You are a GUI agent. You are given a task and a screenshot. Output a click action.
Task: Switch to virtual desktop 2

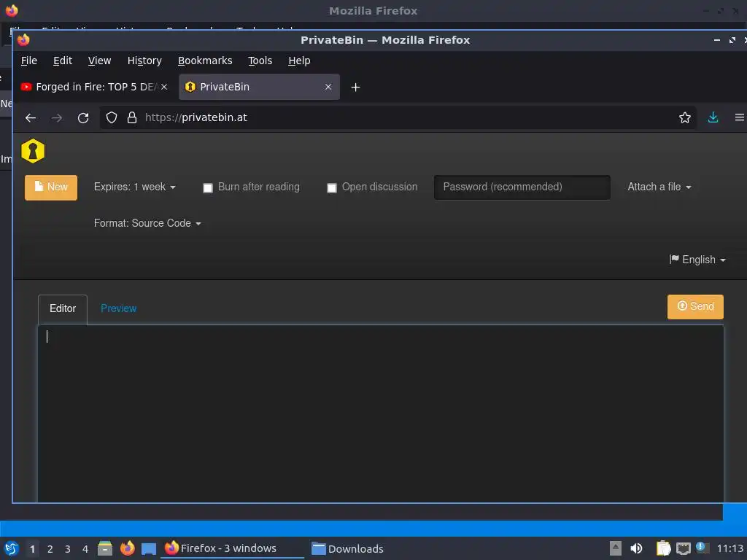point(50,549)
